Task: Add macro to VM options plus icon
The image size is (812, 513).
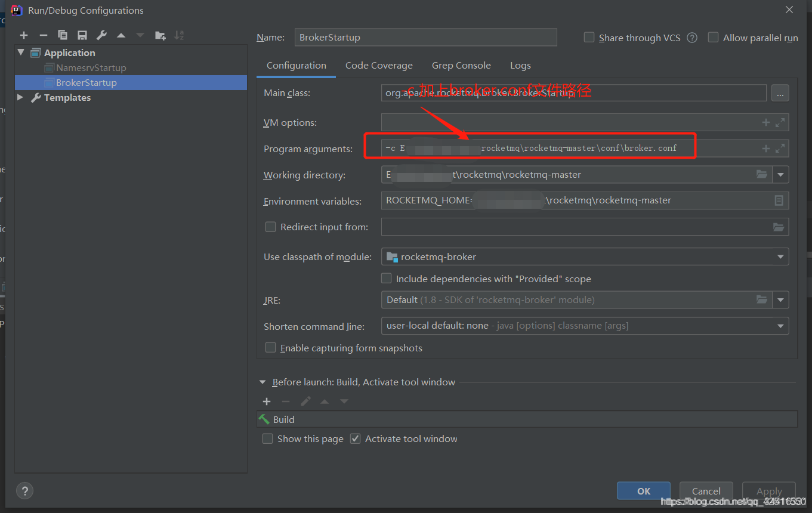Action: pos(766,122)
